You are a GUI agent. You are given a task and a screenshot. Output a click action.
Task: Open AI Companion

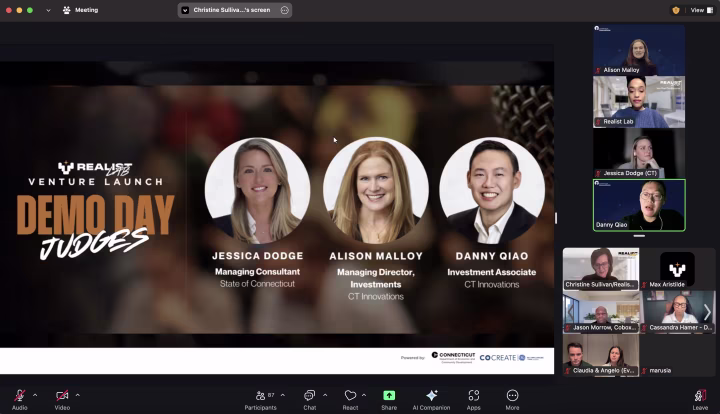(431, 399)
